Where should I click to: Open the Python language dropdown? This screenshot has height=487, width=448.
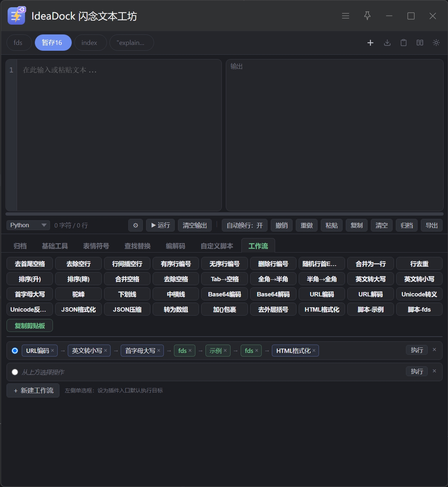click(x=28, y=225)
